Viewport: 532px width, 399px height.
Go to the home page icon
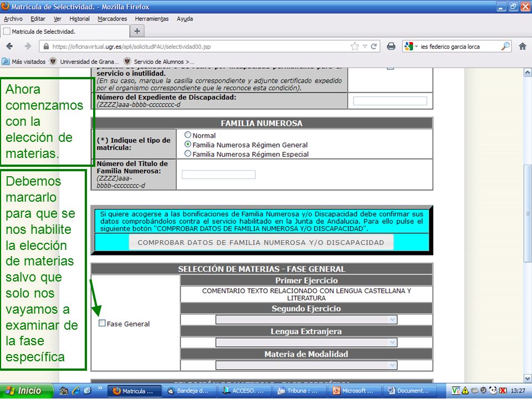pos(523,47)
